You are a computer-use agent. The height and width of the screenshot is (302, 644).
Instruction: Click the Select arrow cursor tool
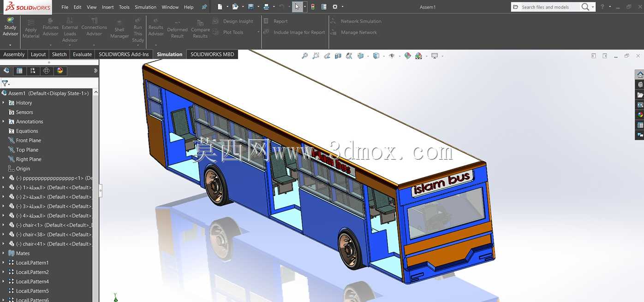tap(298, 7)
